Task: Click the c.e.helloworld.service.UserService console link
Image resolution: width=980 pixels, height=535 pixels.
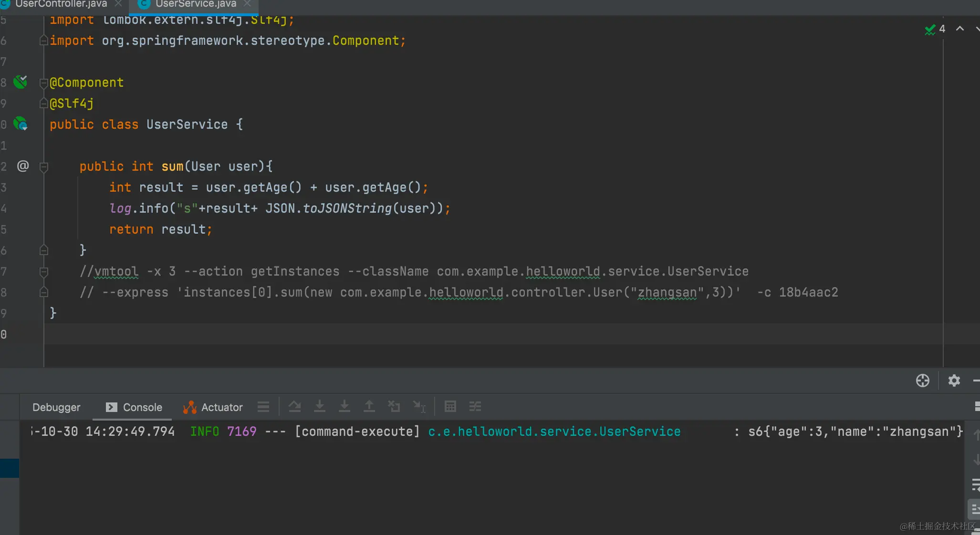Action: (x=554, y=432)
